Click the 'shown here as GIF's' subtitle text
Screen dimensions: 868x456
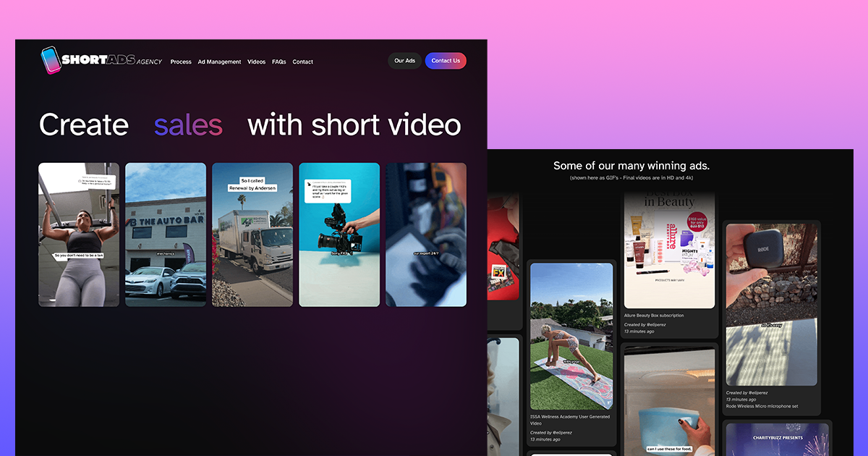631,177
